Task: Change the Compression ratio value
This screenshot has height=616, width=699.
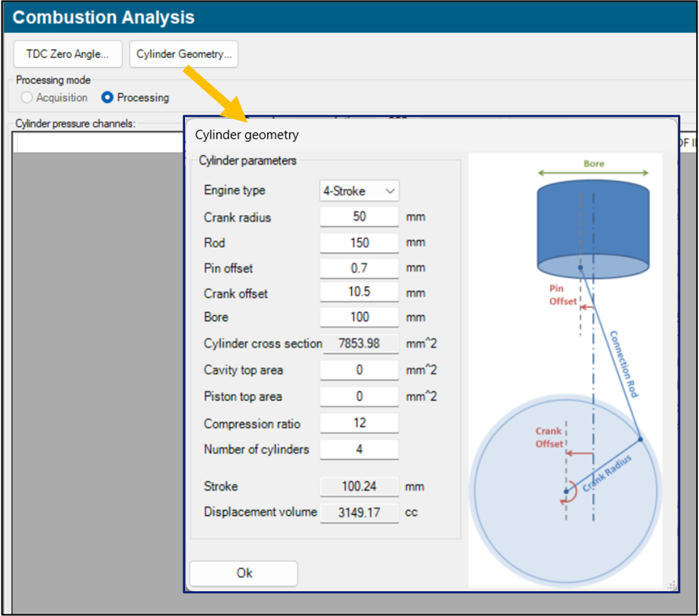Action: [360, 423]
